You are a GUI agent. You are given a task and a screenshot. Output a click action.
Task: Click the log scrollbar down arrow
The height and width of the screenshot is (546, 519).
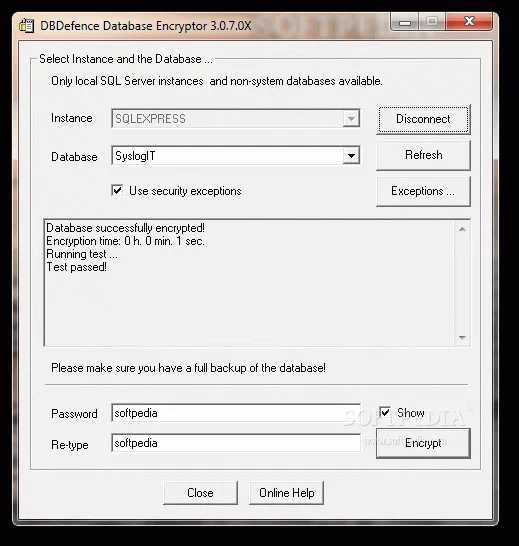coord(462,337)
